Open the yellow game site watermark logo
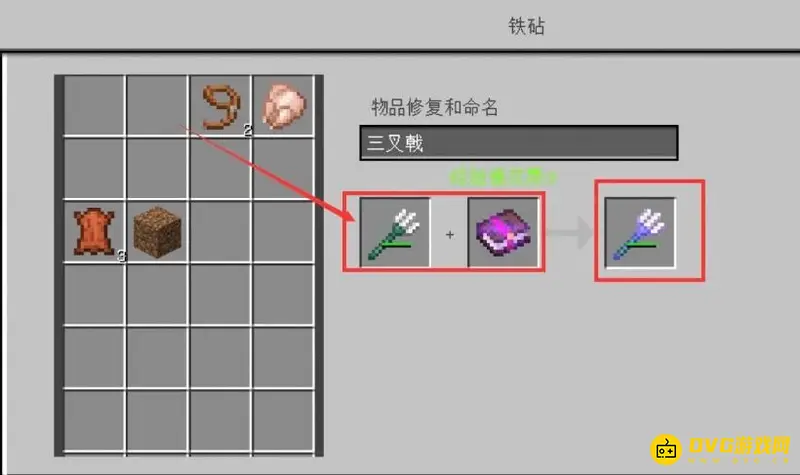The height and width of the screenshot is (475, 800). pyautogui.click(x=720, y=449)
